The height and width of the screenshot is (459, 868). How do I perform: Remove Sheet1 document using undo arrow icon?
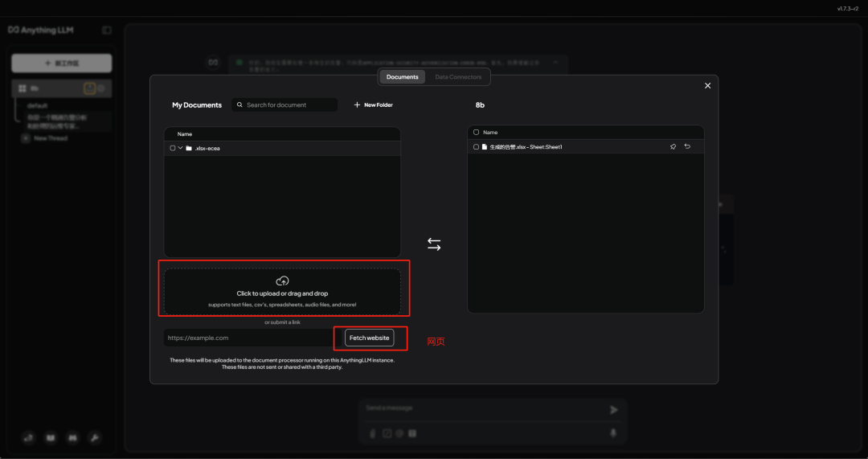(687, 147)
